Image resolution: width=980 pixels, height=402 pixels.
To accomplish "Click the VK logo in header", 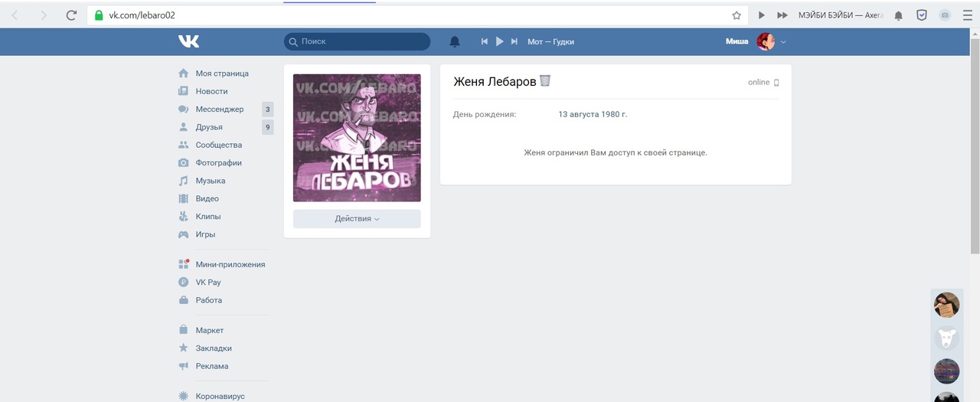I will click(188, 41).
